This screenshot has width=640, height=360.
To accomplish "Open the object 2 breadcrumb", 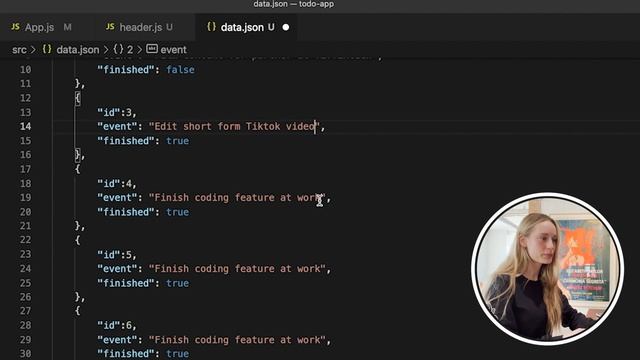I will [123, 50].
